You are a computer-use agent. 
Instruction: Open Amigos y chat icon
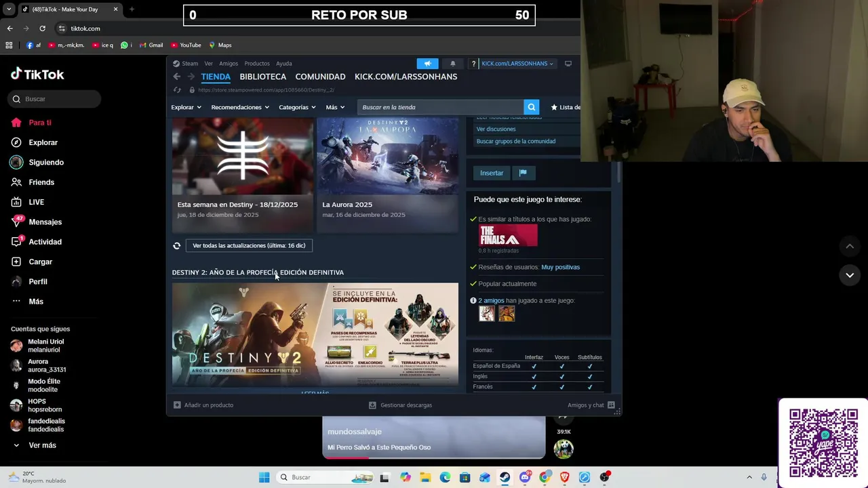tap(611, 405)
